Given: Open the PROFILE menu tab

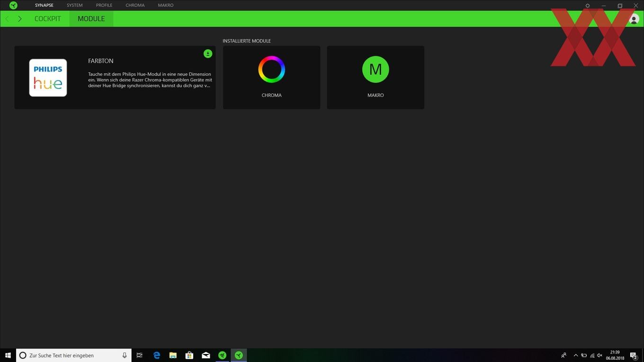Looking at the screenshot, I should click(x=104, y=5).
